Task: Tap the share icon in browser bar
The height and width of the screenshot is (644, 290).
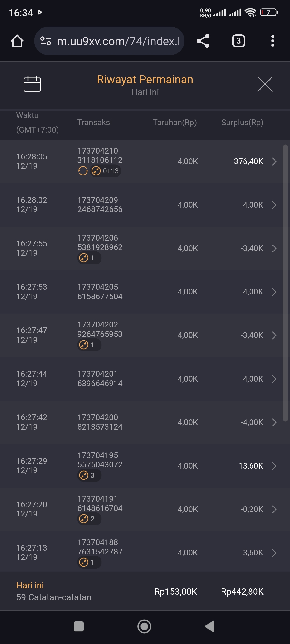Action: pyautogui.click(x=203, y=41)
